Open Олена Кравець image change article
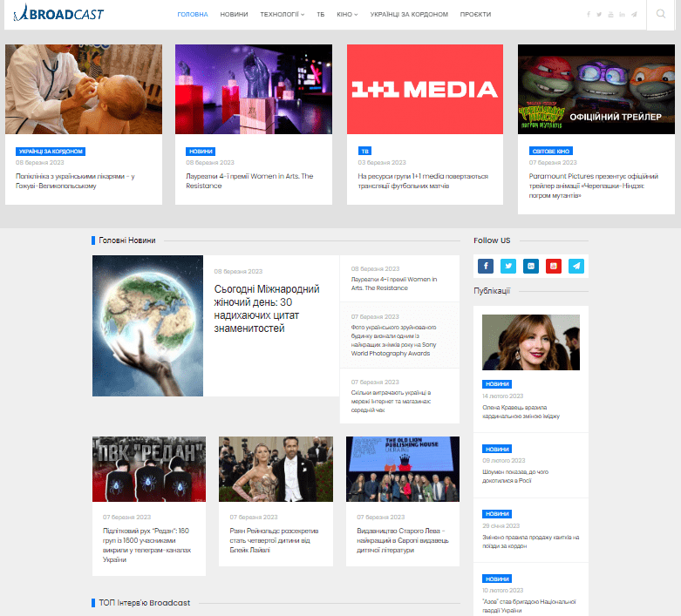Viewport: 681px width, 616px height. 521,411
